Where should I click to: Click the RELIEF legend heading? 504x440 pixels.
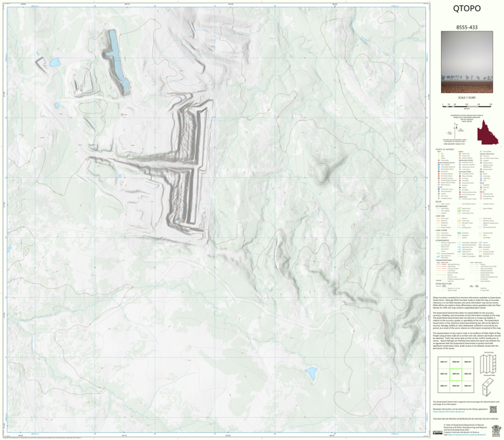[438, 202]
